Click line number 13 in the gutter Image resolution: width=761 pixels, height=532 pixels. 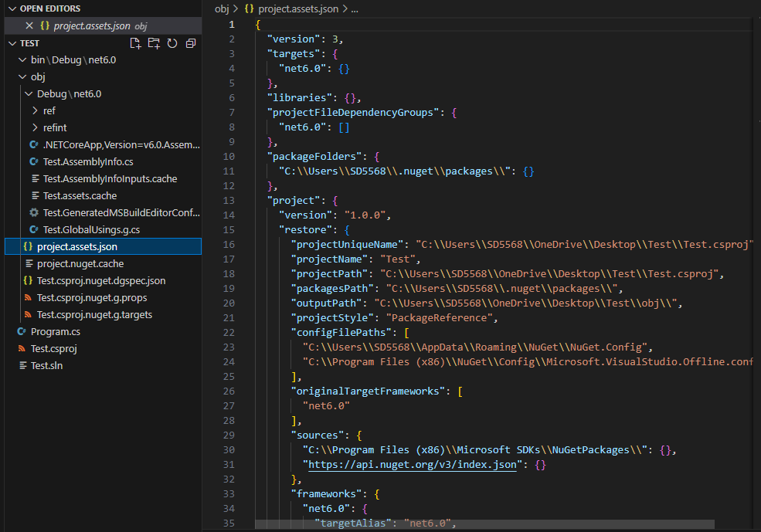[229, 200]
